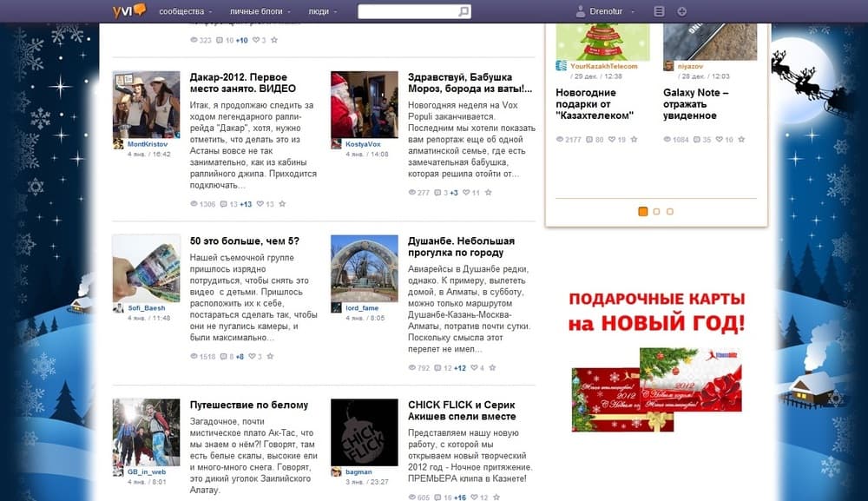The height and width of the screenshot is (501, 868).
Task: Select the third carousel dot
Action: [670, 212]
